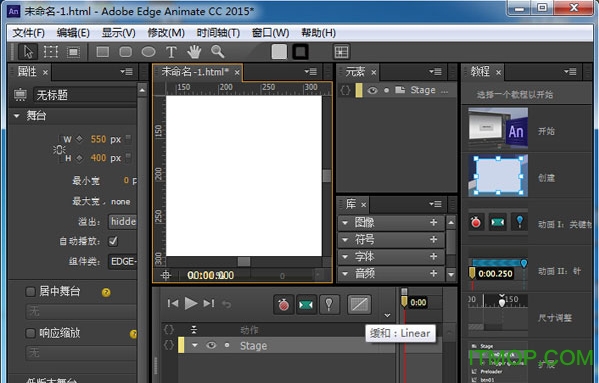Open the 显示(V) menu

[x=118, y=33]
